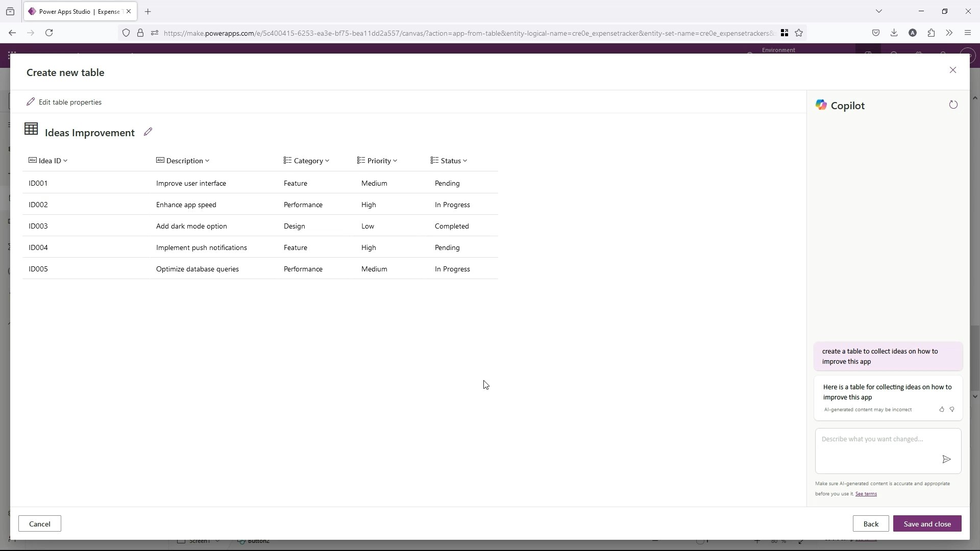Click the Copilot refresh icon

[x=953, y=105]
